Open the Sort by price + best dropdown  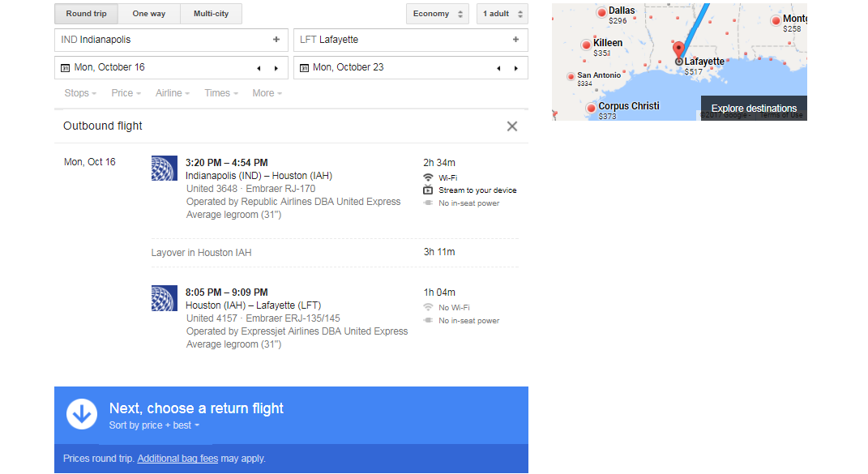tap(154, 425)
